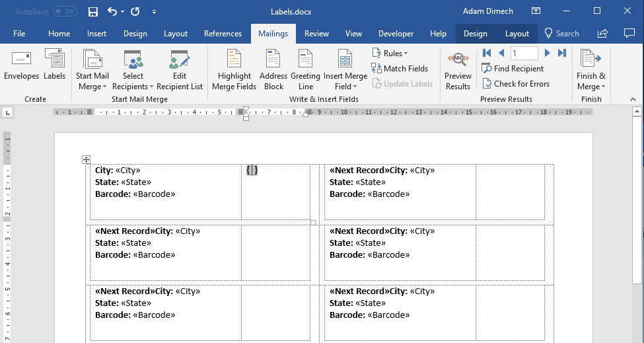
Task: Save the document with Save icon
Action: click(93, 12)
